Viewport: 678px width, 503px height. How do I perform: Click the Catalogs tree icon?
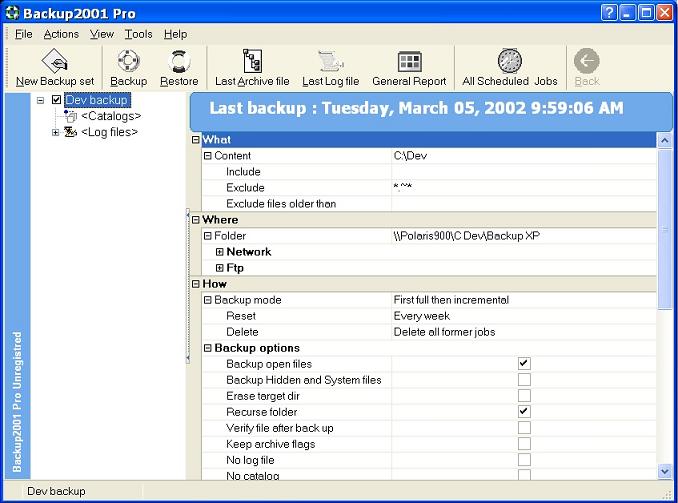tap(70, 116)
